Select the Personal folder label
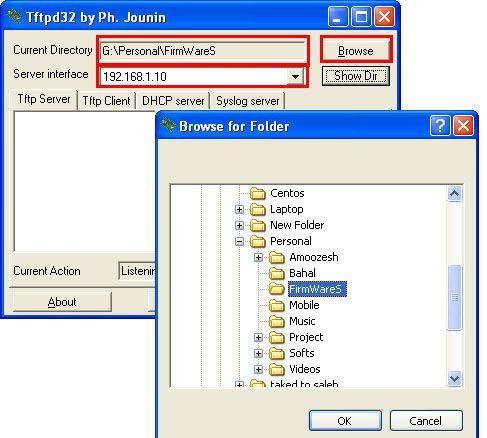 (291, 241)
